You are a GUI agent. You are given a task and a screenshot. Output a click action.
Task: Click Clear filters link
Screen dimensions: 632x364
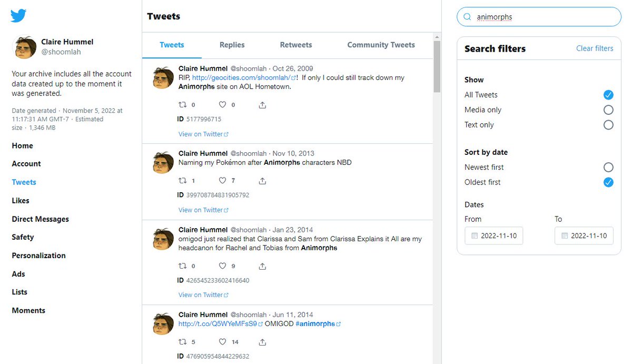coord(595,48)
